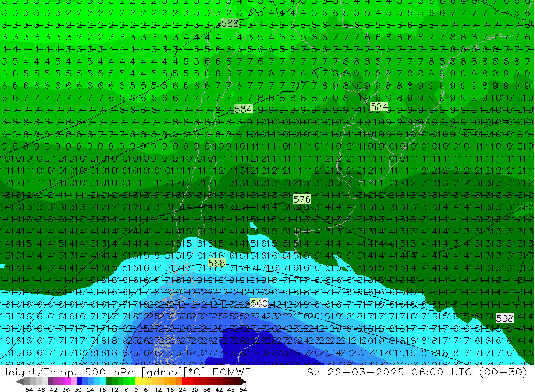Click the gray left arrow of the color bar
This screenshot has width=535, height=392.
pyautogui.click(x=19, y=381)
